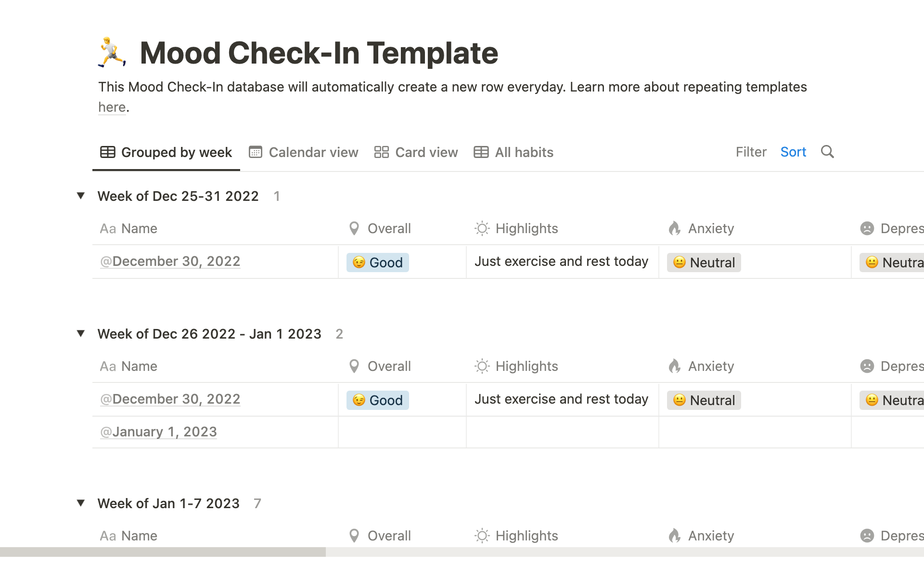Click the Anxiety flame icon in first group
The image size is (924, 578).
pyautogui.click(x=674, y=228)
